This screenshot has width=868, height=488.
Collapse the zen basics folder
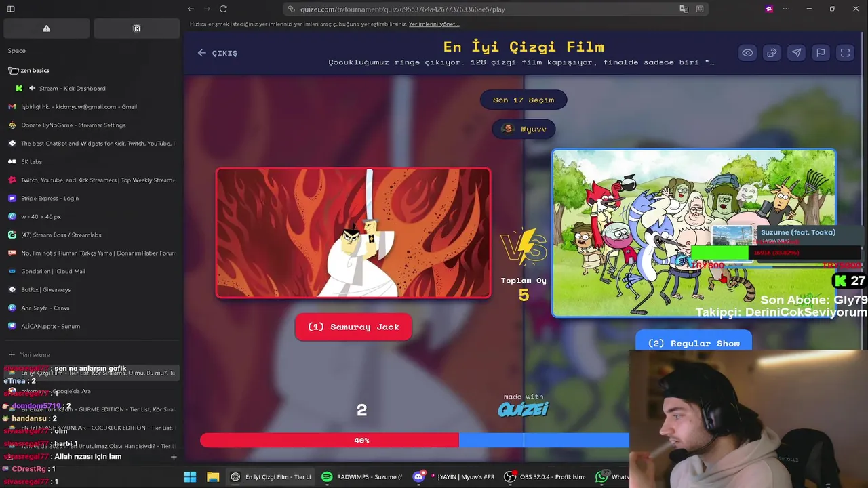28,70
